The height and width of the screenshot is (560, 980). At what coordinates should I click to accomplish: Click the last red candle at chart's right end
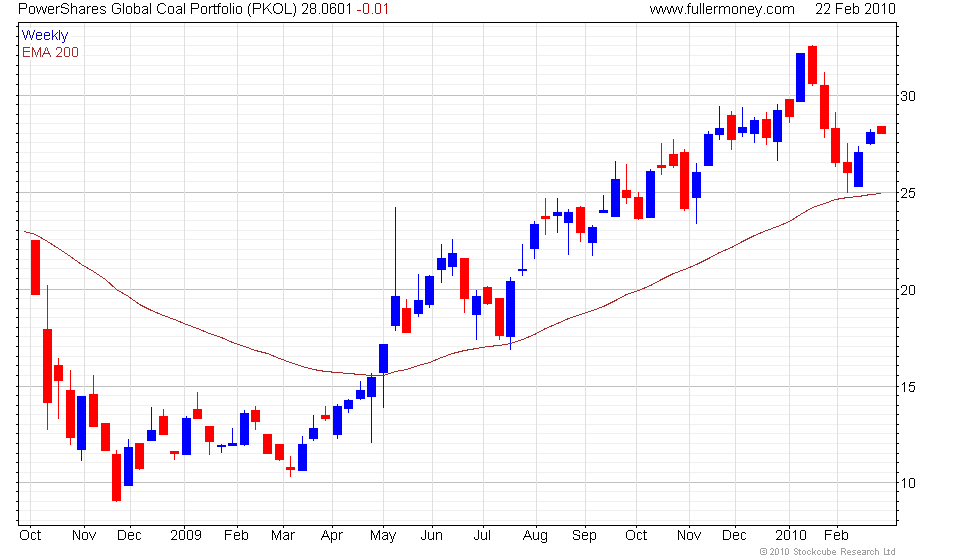pos(881,130)
